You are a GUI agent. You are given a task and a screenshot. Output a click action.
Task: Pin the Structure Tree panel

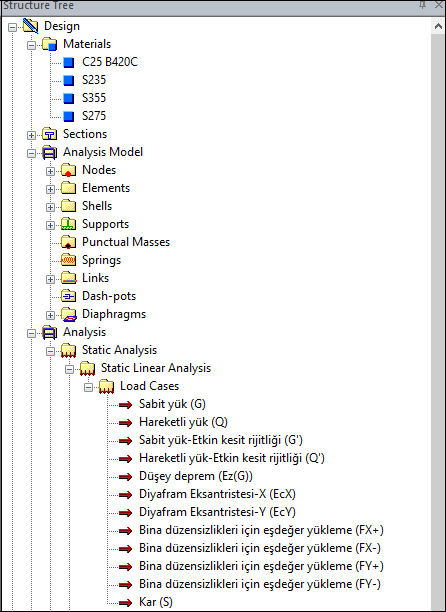[x=422, y=5]
